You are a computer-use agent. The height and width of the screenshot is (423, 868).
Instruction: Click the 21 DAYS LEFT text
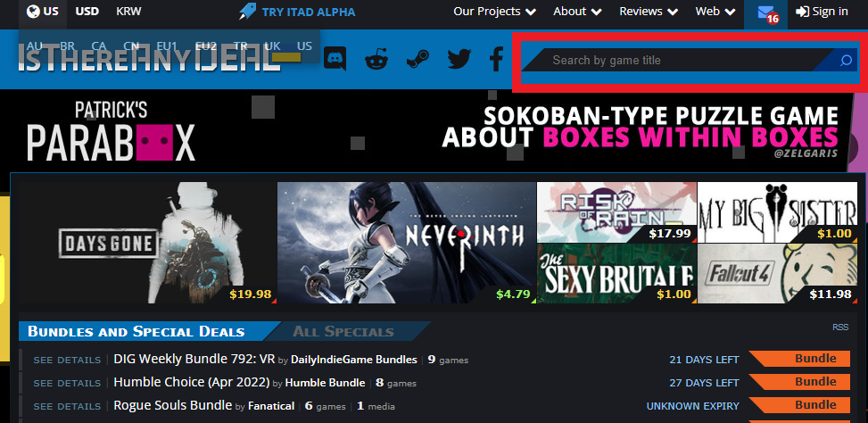(704, 360)
